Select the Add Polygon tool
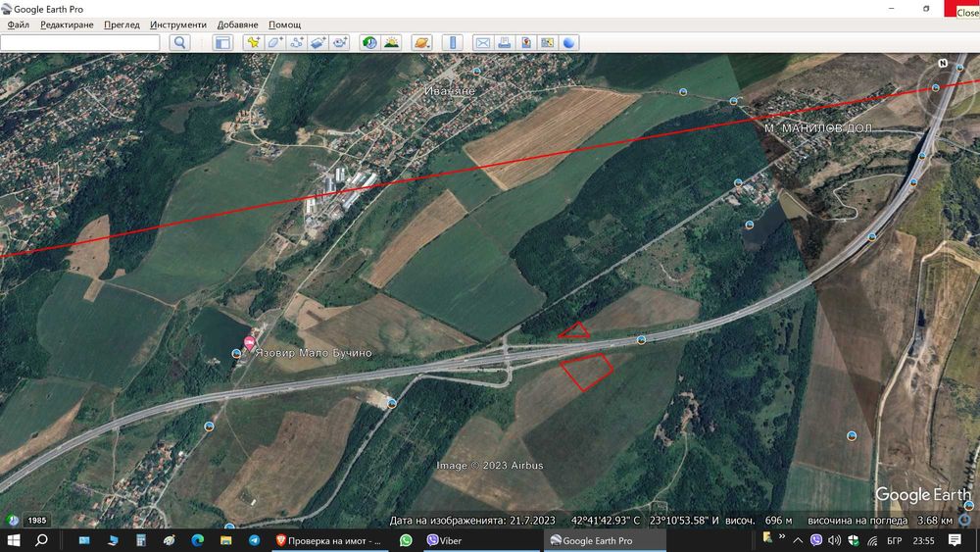 pos(275,42)
